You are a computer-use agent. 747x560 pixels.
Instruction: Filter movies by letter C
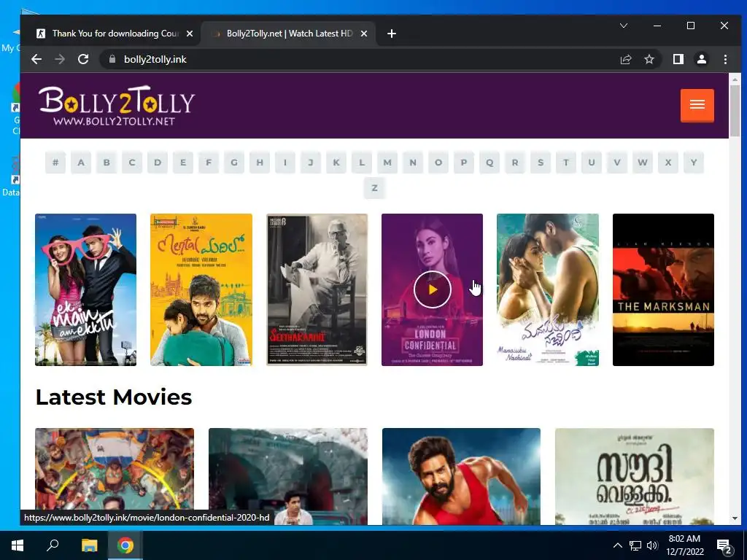tap(132, 163)
